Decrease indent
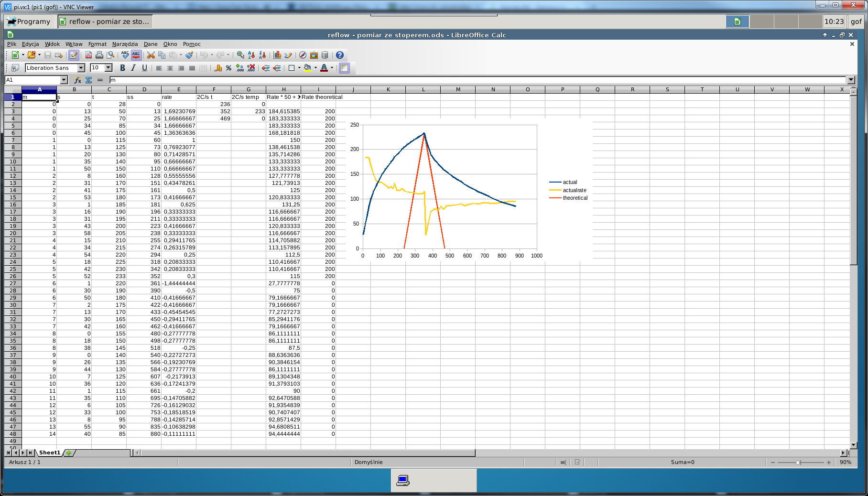Screen dimensions: 868x496 point(266,68)
